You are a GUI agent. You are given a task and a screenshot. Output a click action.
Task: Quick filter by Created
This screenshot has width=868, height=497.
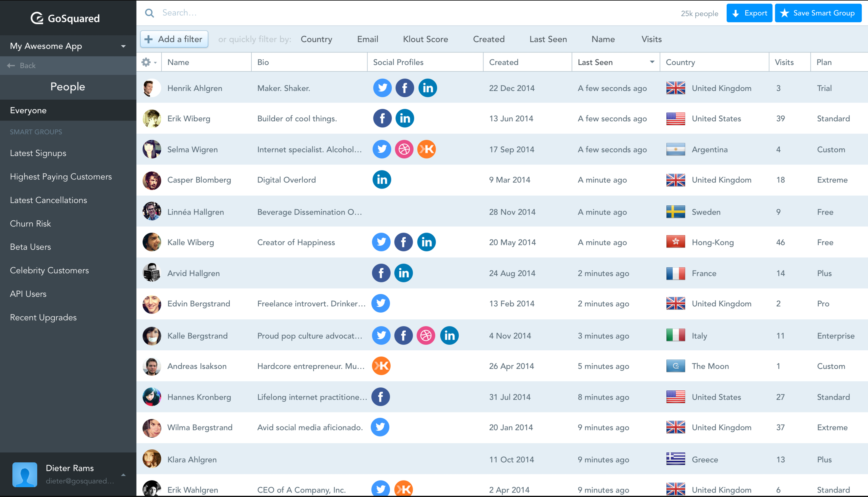click(x=489, y=39)
